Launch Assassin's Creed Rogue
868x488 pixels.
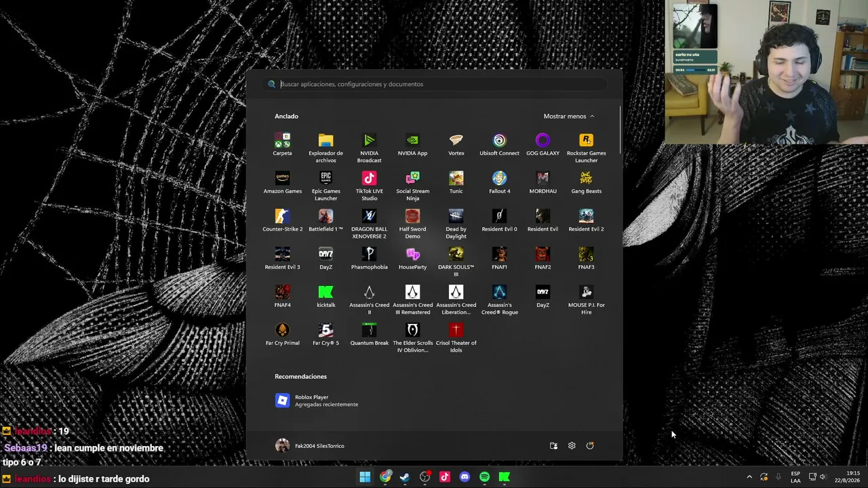pyautogui.click(x=499, y=300)
